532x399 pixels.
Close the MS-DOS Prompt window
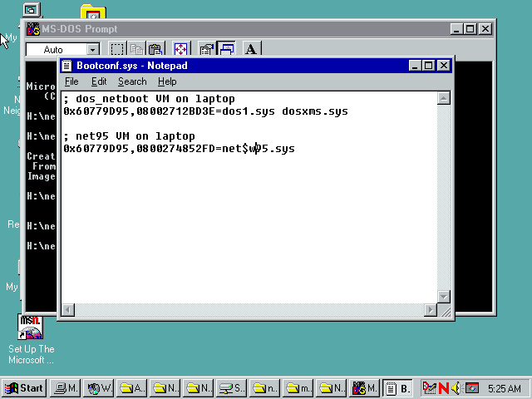point(485,29)
